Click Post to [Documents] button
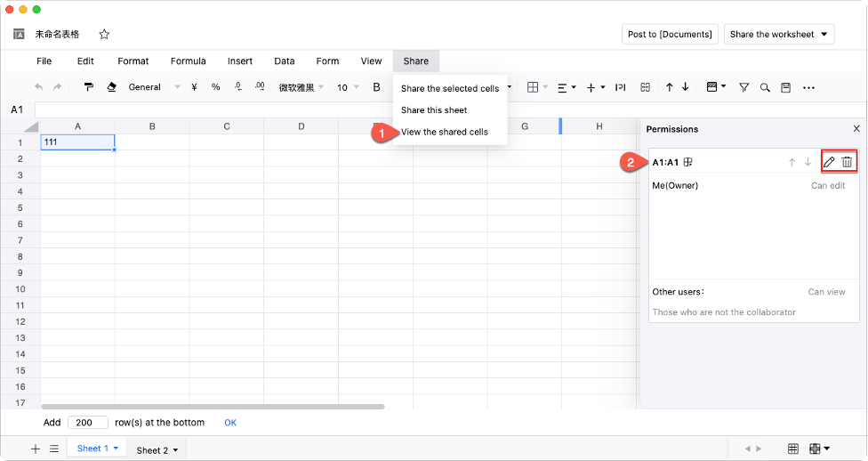 670,35
